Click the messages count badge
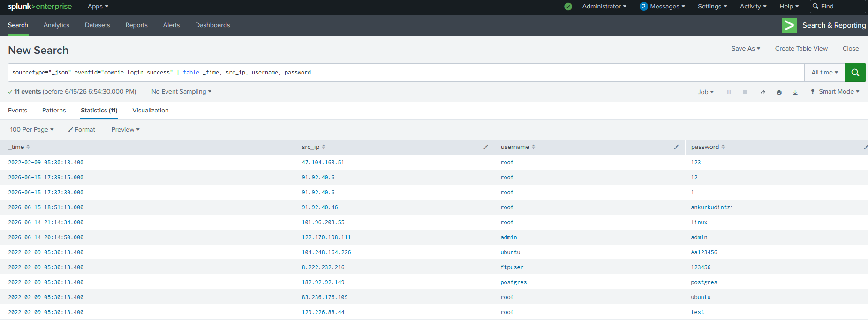The image size is (868, 326). [643, 7]
